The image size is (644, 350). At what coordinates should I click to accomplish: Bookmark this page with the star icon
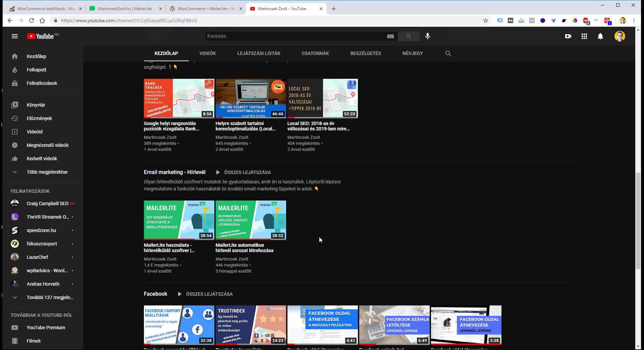(x=485, y=20)
